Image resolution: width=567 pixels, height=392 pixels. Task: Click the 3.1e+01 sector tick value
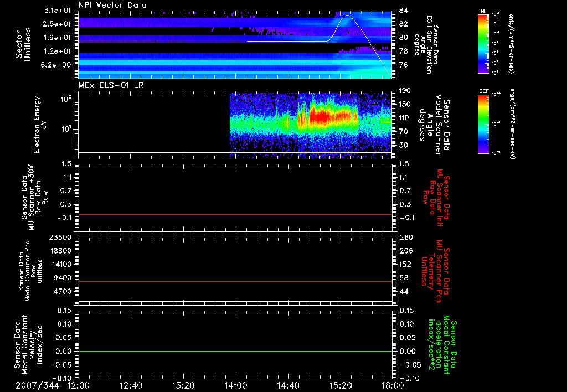(x=58, y=11)
